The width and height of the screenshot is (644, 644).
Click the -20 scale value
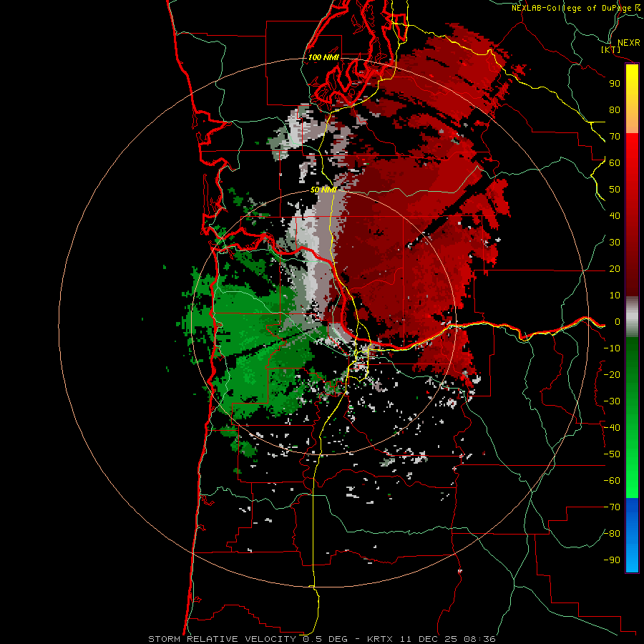click(x=612, y=374)
